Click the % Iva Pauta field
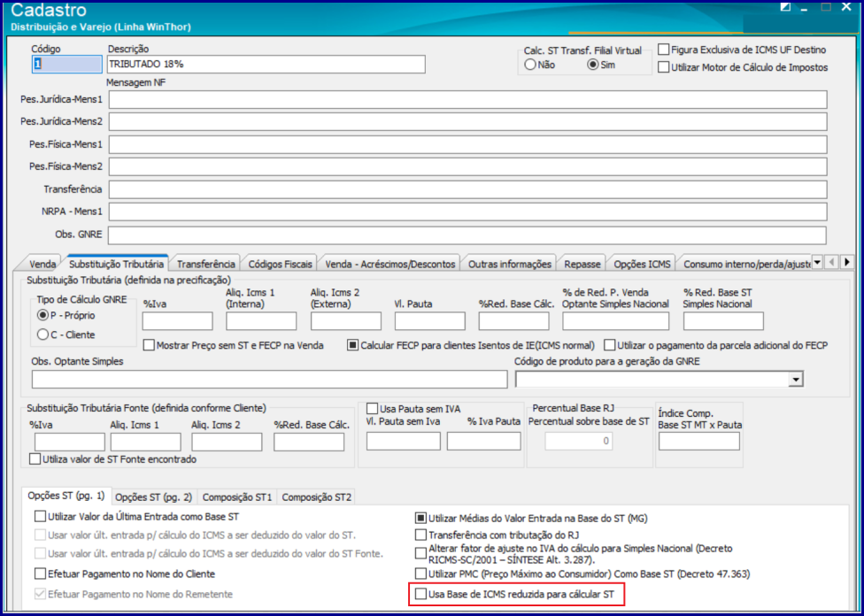 [484, 442]
